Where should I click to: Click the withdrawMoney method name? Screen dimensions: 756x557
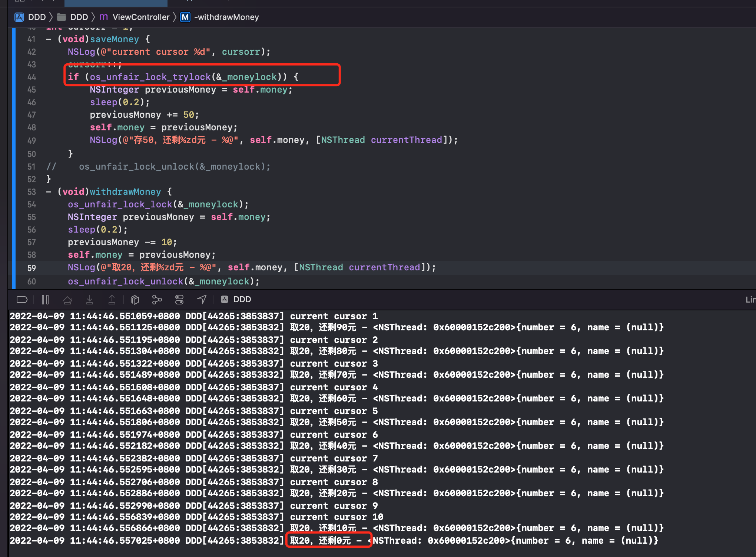[125, 192]
